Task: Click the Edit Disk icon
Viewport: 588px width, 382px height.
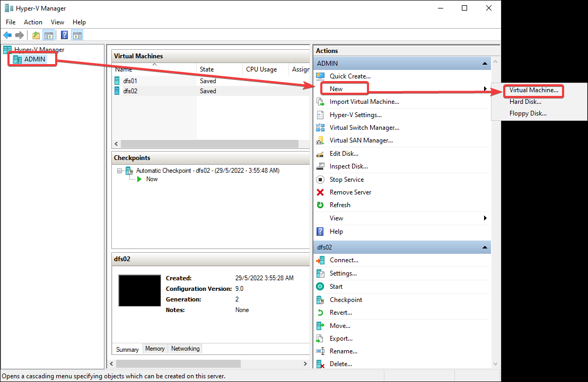Action: pos(320,154)
